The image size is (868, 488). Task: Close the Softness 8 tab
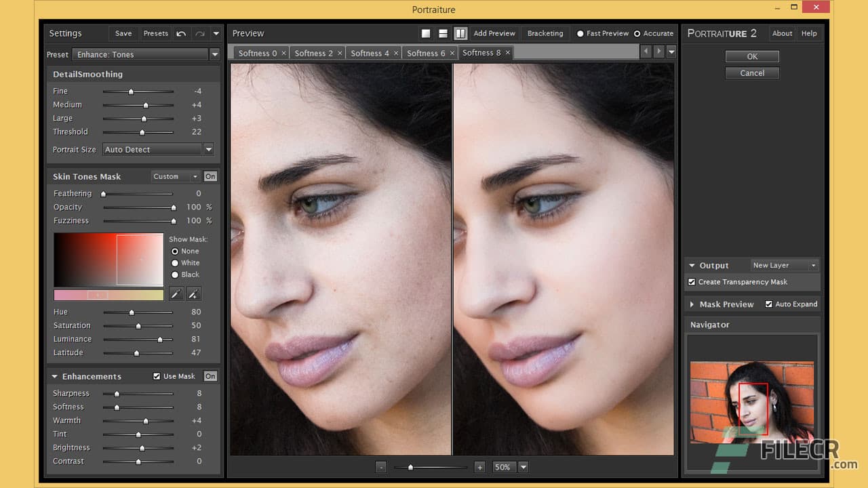(508, 52)
